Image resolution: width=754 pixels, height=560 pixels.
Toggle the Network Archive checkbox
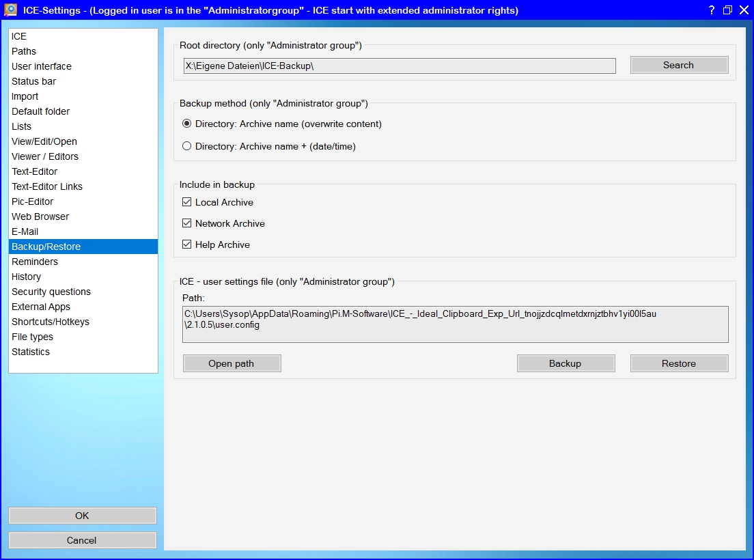pyautogui.click(x=187, y=223)
